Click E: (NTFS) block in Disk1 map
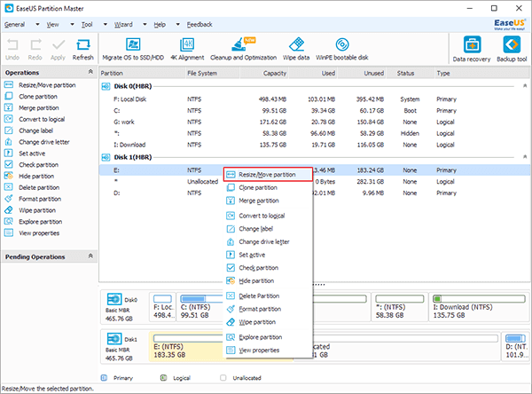The width and height of the screenshot is (532, 394). [186, 347]
